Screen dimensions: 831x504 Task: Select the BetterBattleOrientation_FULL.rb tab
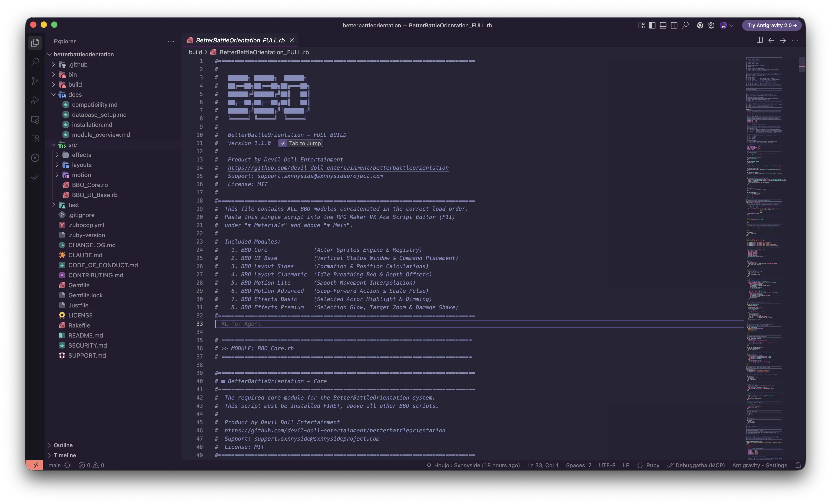[x=240, y=40]
